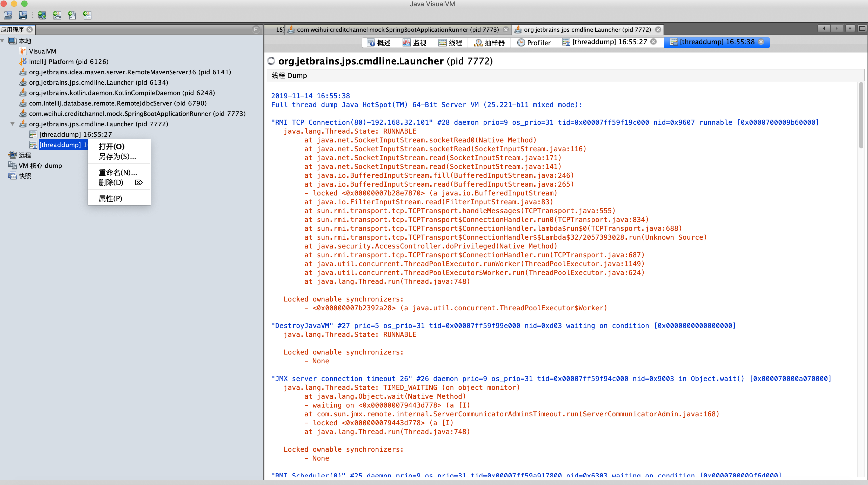This screenshot has width=868, height=485.
Task: Open the 抽样器 sampler tab
Action: point(490,43)
